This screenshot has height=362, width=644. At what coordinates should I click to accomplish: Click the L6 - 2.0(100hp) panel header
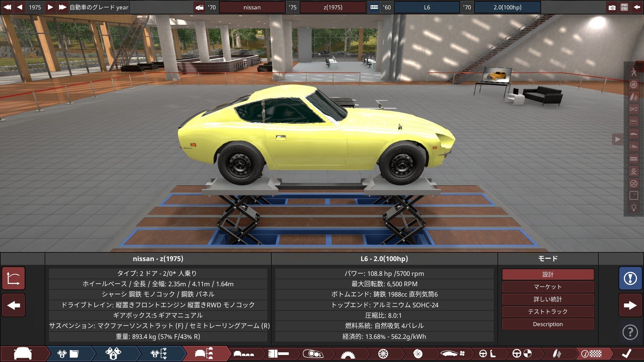pos(384,258)
